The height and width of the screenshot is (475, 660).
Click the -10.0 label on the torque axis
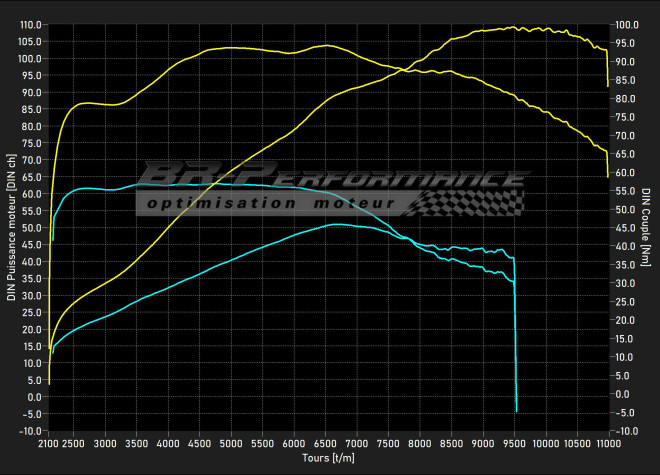coord(627,431)
